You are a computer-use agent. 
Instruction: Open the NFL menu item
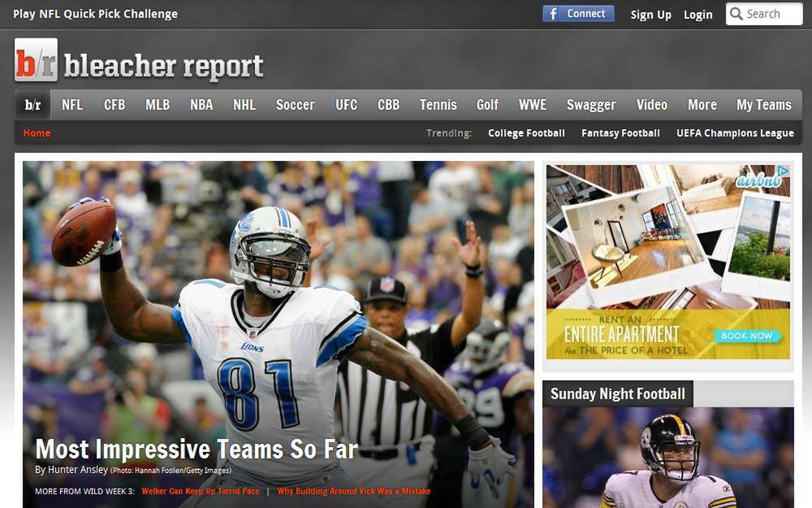pyautogui.click(x=72, y=105)
